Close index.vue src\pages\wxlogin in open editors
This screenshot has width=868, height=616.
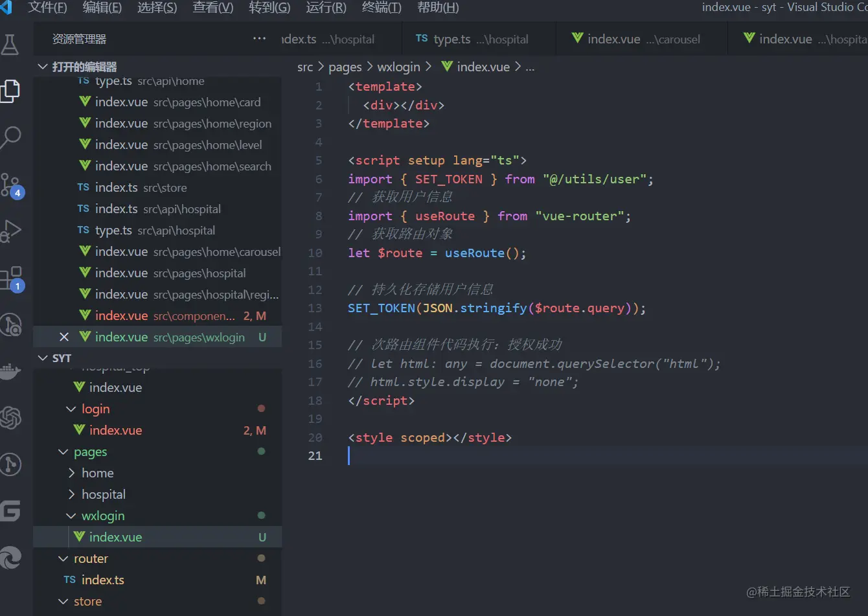64,337
